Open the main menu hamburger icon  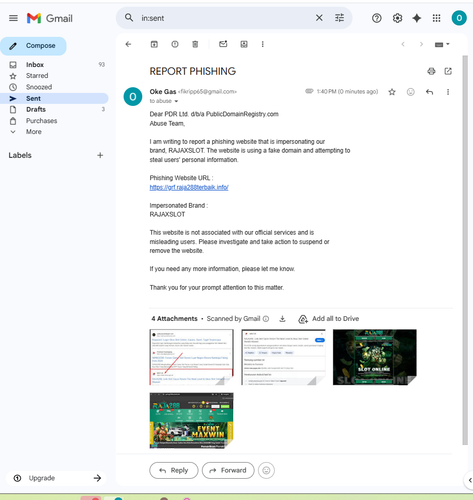click(x=13, y=18)
